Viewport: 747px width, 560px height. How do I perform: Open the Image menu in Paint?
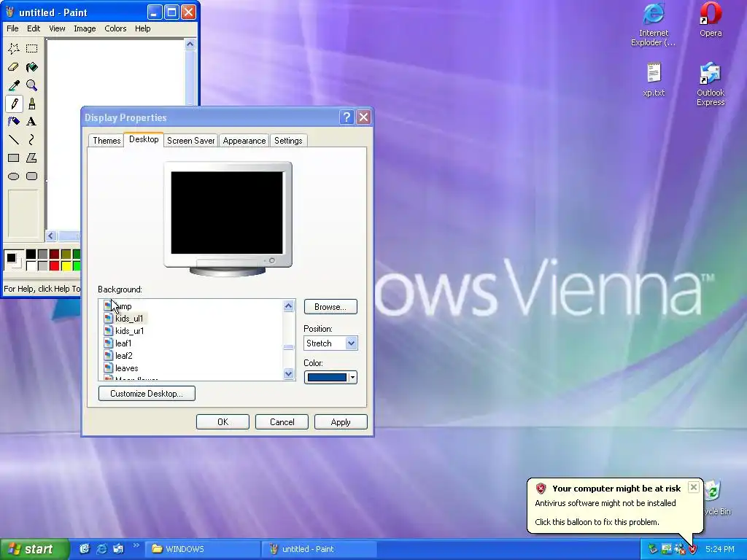(85, 28)
